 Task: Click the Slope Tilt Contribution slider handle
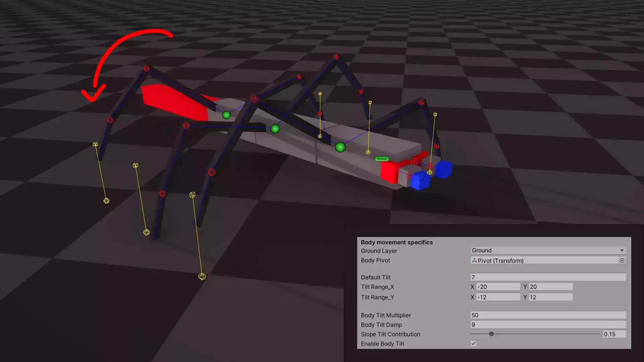[491, 334]
